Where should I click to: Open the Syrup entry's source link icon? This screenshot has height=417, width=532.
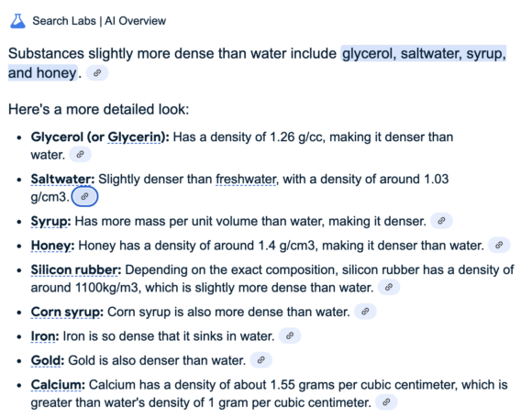(441, 221)
